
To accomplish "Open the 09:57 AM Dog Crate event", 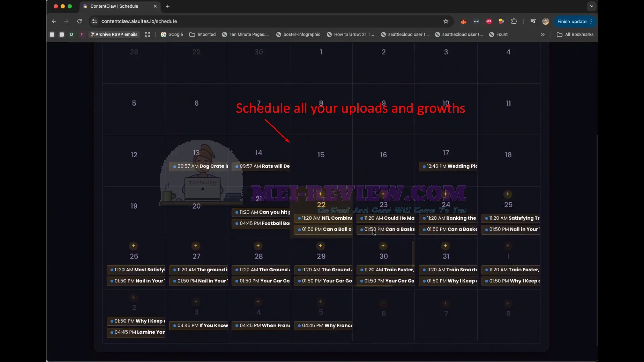I will click(x=199, y=166).
